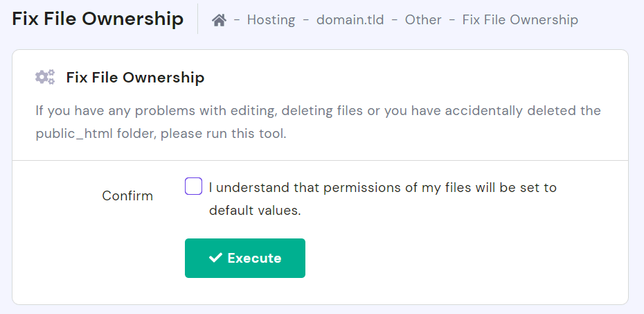This screenshot has width=644, height=314.
Task: Click the large Fix File Ownership page title
Action: [x=98, y=19]
